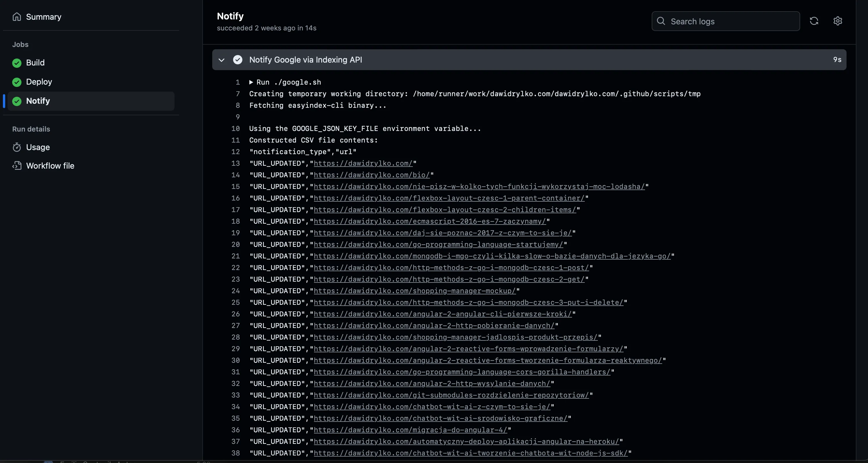Click the magnifier icon in Search logs

point(661,21)
